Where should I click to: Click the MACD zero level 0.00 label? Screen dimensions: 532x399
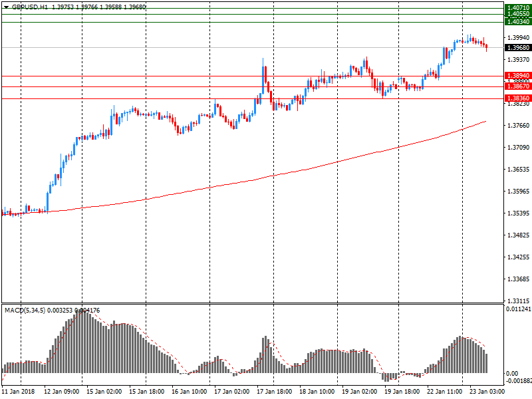(512, 373)
